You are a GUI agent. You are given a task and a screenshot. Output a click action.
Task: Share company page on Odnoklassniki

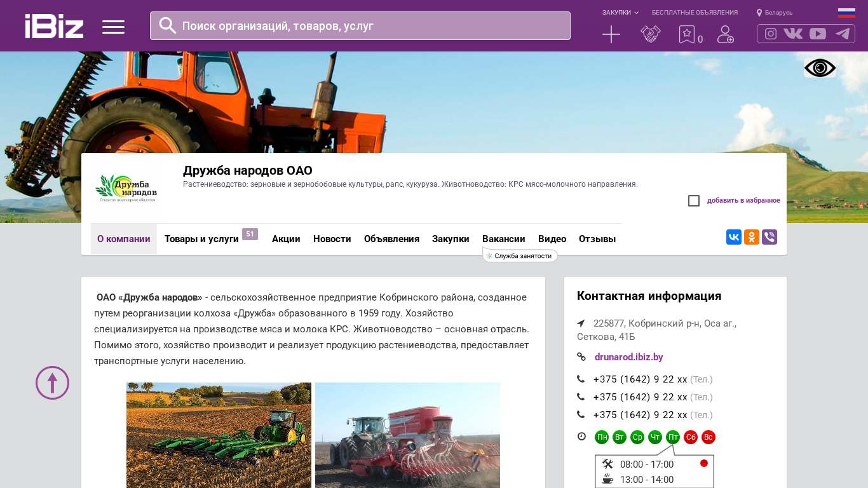[x=752, y=237]
